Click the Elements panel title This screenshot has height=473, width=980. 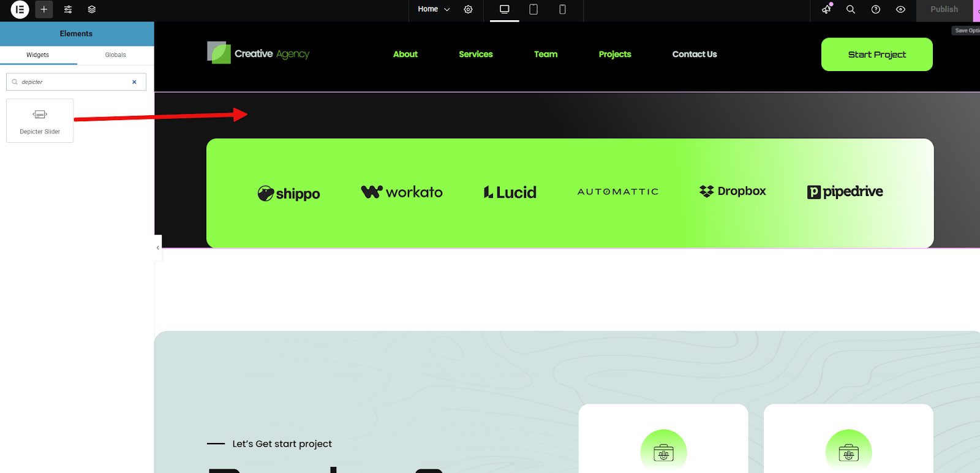click(76, 34)
